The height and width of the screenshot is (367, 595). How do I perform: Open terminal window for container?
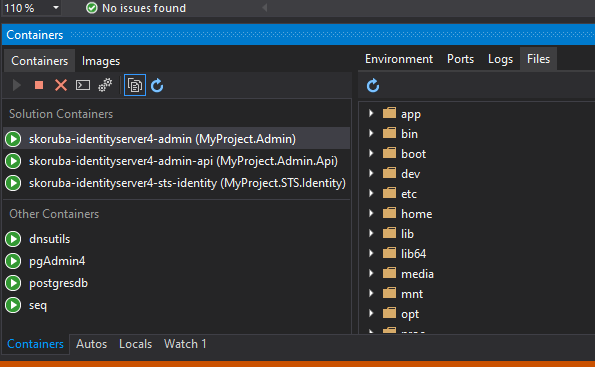[x=83, y=85]
